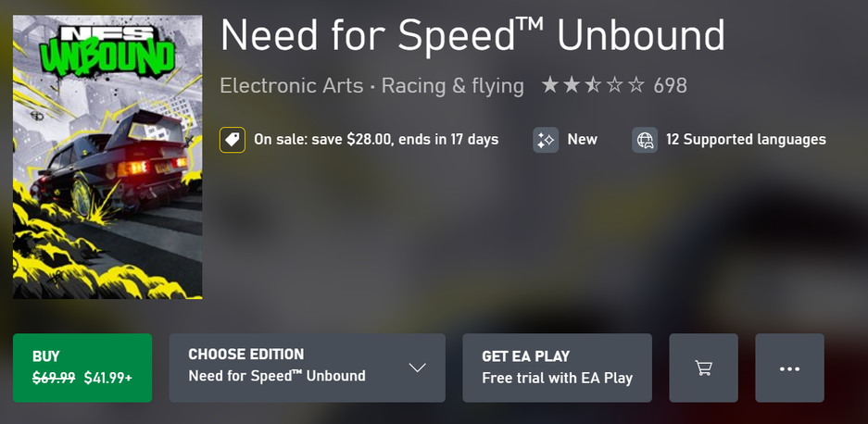
Task: Open the Electronic Arts publisher link
Action: (291, 86)
